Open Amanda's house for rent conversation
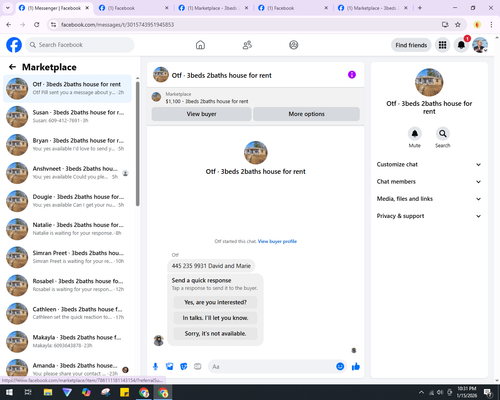This screenshot has width=500, height=400. 67,368
